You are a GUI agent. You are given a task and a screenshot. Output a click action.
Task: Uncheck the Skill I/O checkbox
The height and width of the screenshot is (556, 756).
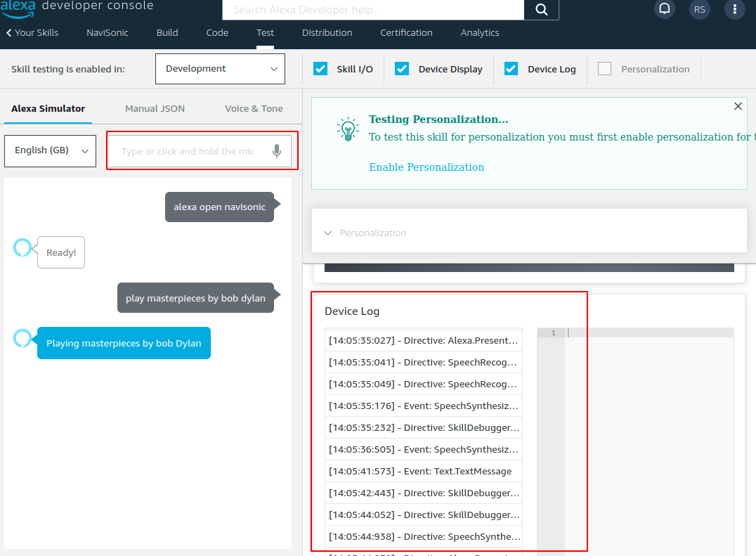(x=320, y=69)
